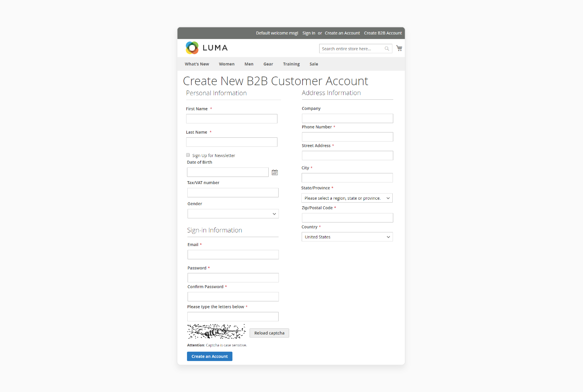Click the Zip/Postal Code field
This screenshot has width=583, height=392.
pyautogui.click(x=347, y=218)
